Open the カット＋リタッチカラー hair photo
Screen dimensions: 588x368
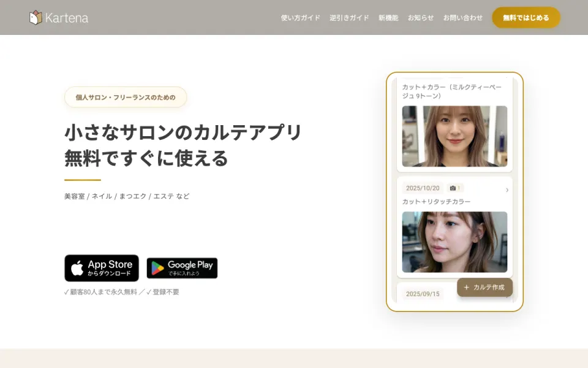coord(454,242)
